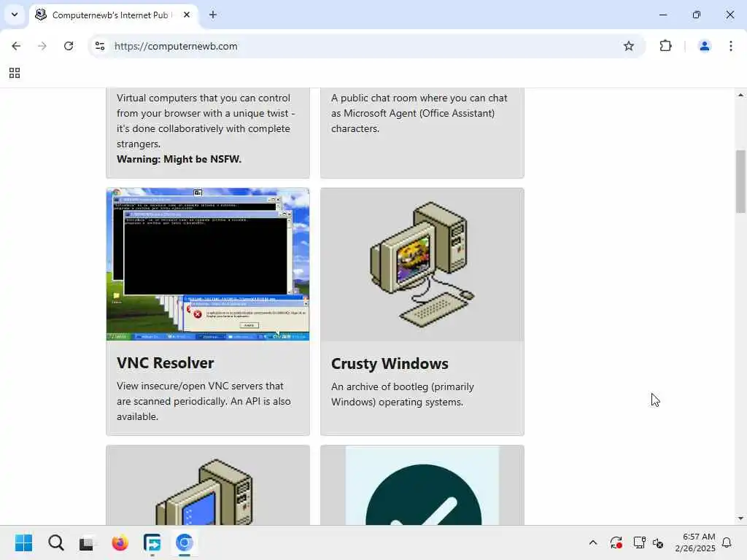Open the VNC Resolver screenshot thumbnail
Viewport: 747px width, 560px height.
(x=208, y=264)
